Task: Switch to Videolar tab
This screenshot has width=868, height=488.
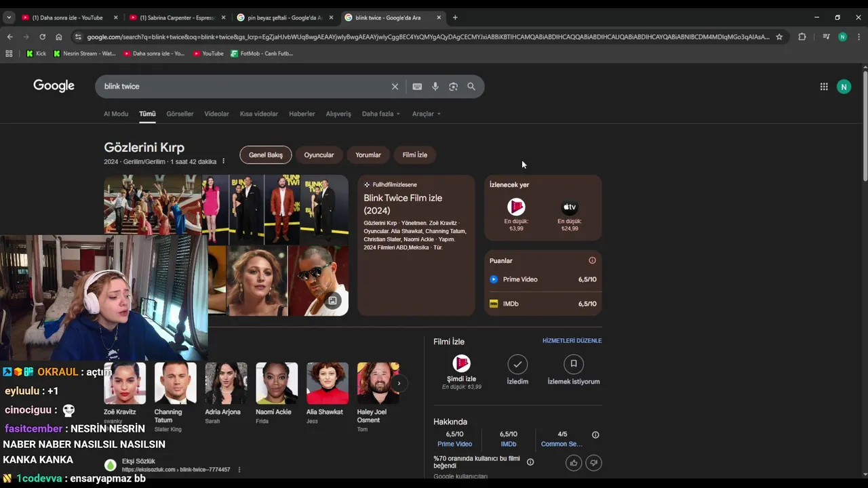Action: point(216,114)
